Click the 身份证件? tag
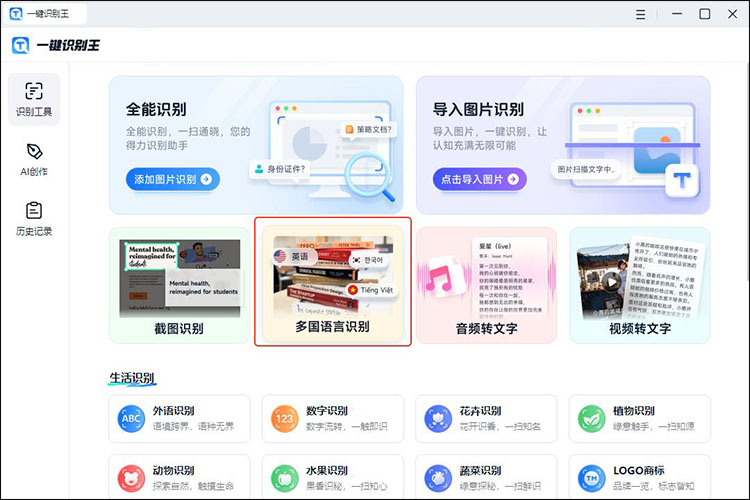The height and width of the screenshot is (500, 750). [280, 169]
